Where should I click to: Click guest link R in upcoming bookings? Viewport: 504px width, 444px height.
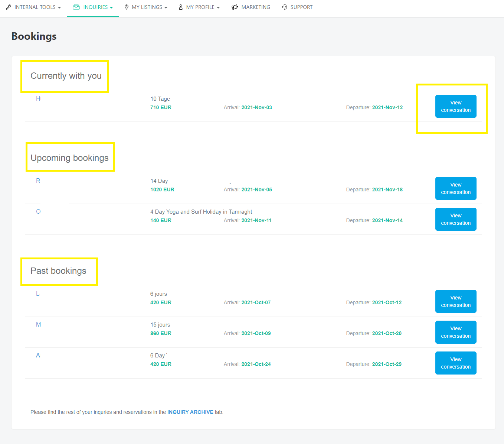tap(38, 181)
